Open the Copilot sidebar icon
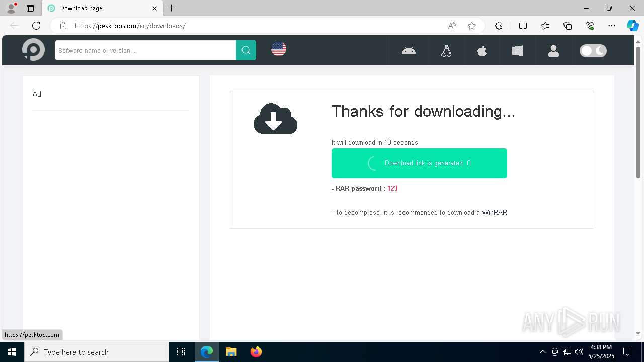 [x=632, y=26]
